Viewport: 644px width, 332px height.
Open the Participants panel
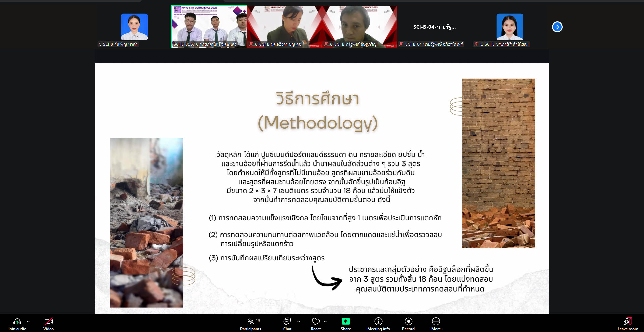(x=251, y=322)
